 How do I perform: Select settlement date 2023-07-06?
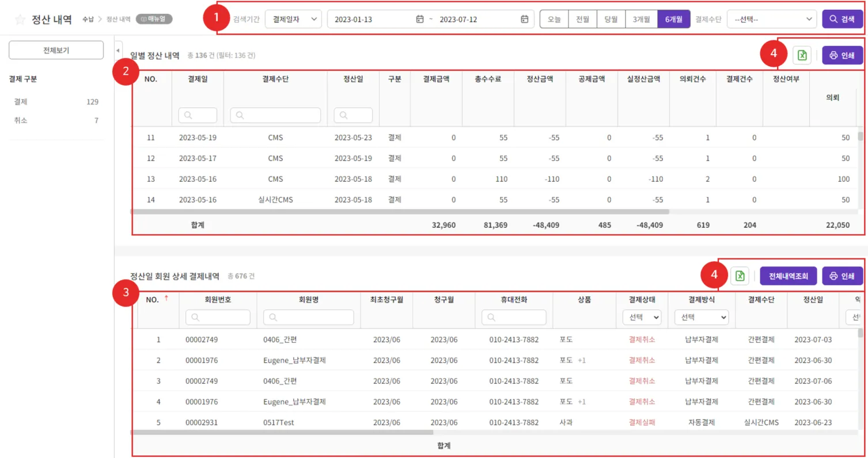click(813, 381)
